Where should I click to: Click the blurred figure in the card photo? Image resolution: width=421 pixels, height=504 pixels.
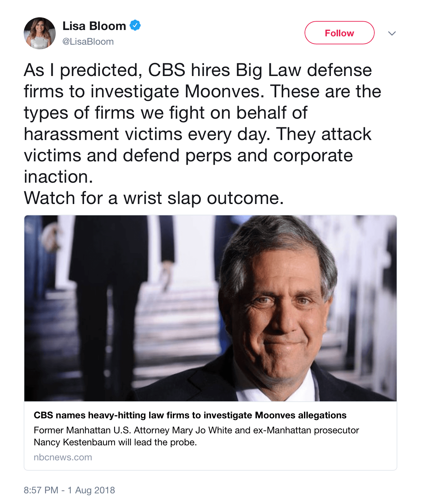pyautogui.click(x=110, y=300)
